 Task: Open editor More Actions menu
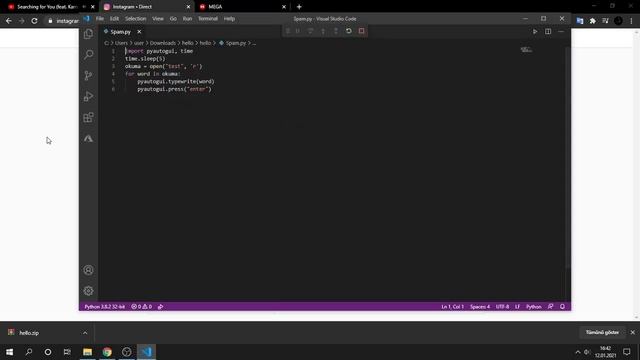click(561, 31)
